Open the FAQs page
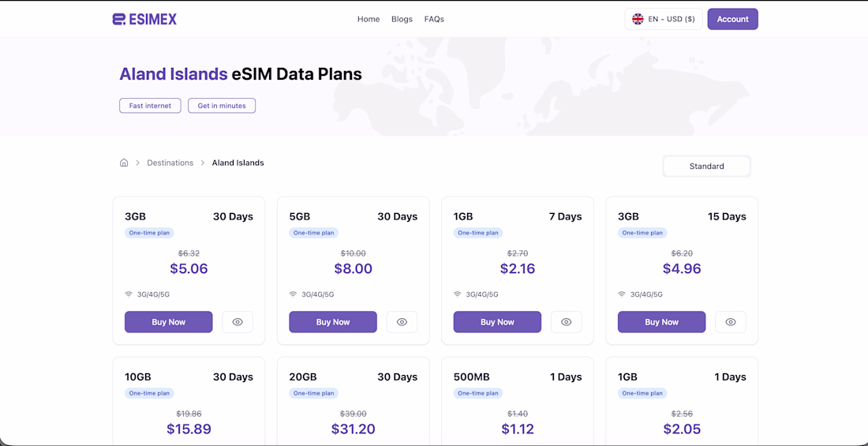 click(434, 19)
